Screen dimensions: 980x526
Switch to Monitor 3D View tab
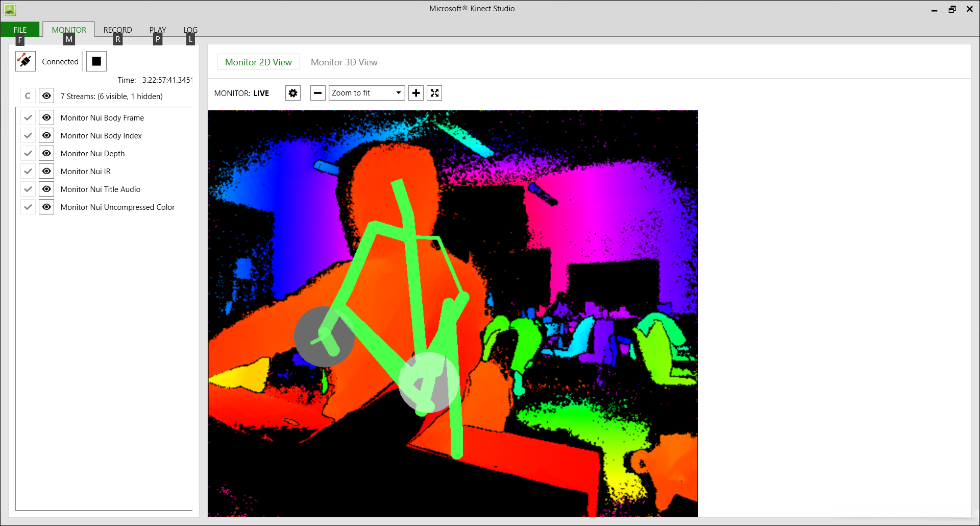point(344,62)
